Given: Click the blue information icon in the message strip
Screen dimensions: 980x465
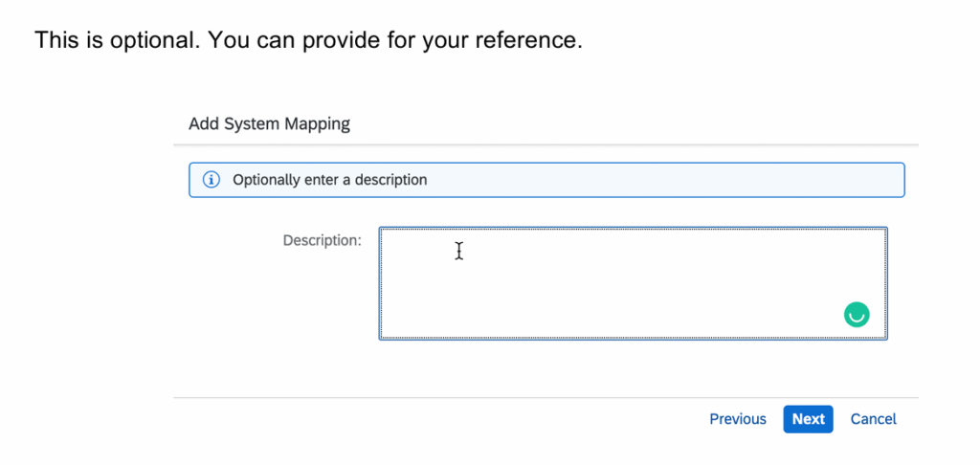Looking at the screenshot, I should coord(212,180).
